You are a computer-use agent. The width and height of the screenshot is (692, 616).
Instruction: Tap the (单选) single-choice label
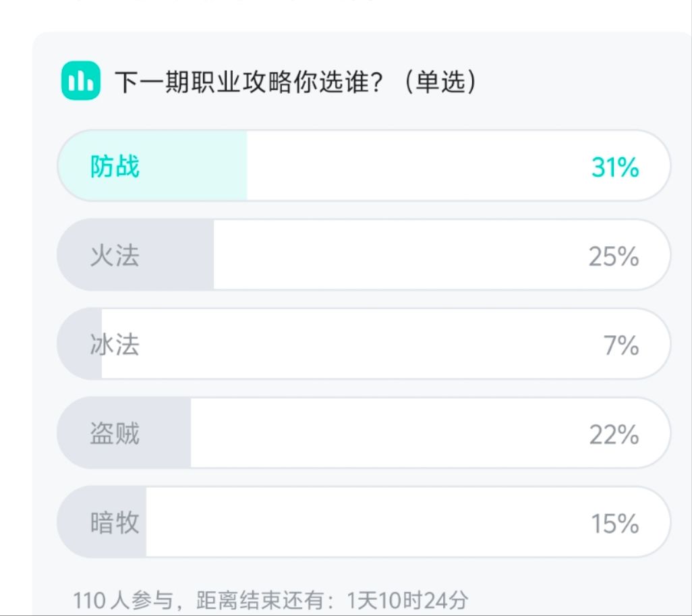click(442, 82)
